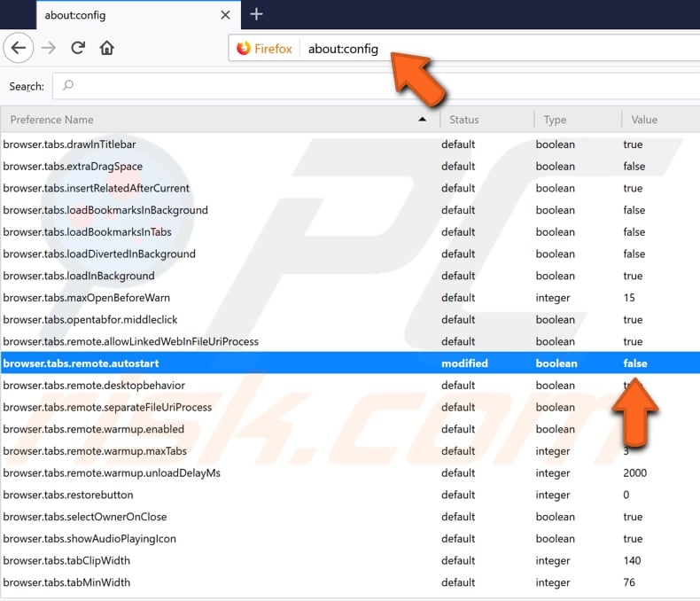Select browser.tabs.remote.desktopbehavior preference
Screen dimensions: 700x601
[350, 385]
